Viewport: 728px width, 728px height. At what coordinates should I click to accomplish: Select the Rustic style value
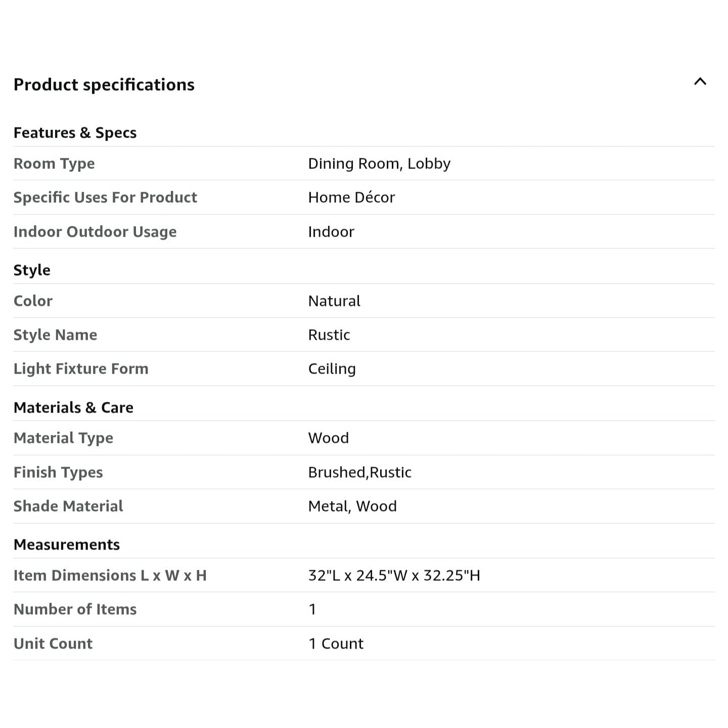[x=329, y=335]
